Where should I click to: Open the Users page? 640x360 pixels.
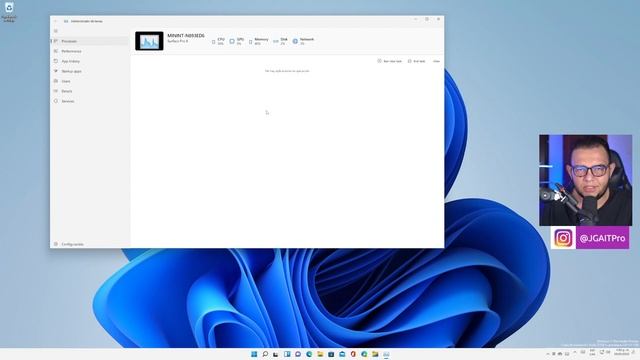click(x=90, y=81)
